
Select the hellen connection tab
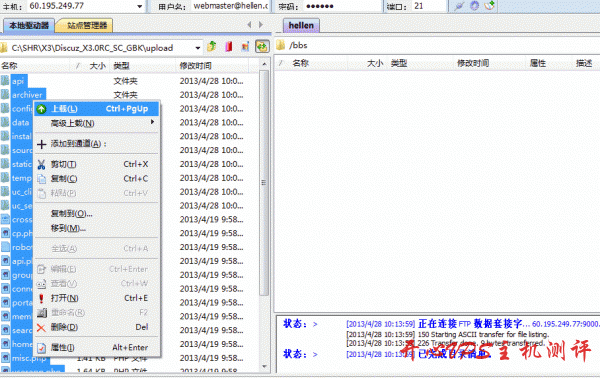301,26
